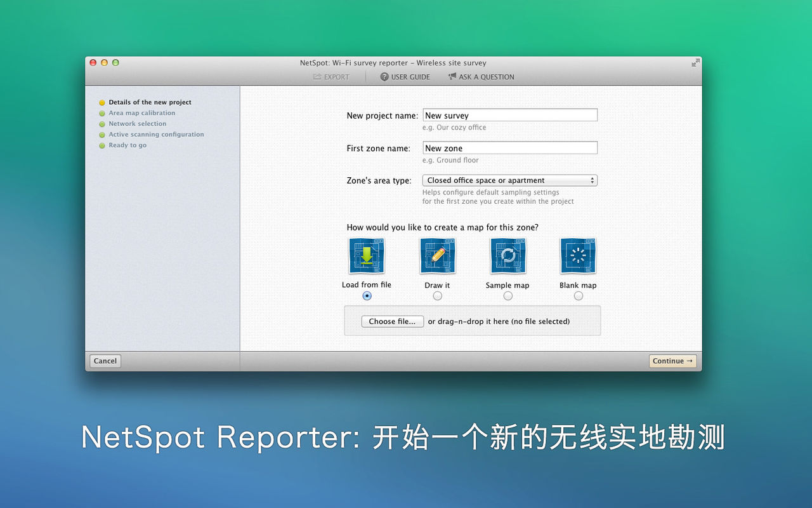Select the Draw it pencil map icon
This screenshot has height=508, width=812.
(x=437, y=256)
